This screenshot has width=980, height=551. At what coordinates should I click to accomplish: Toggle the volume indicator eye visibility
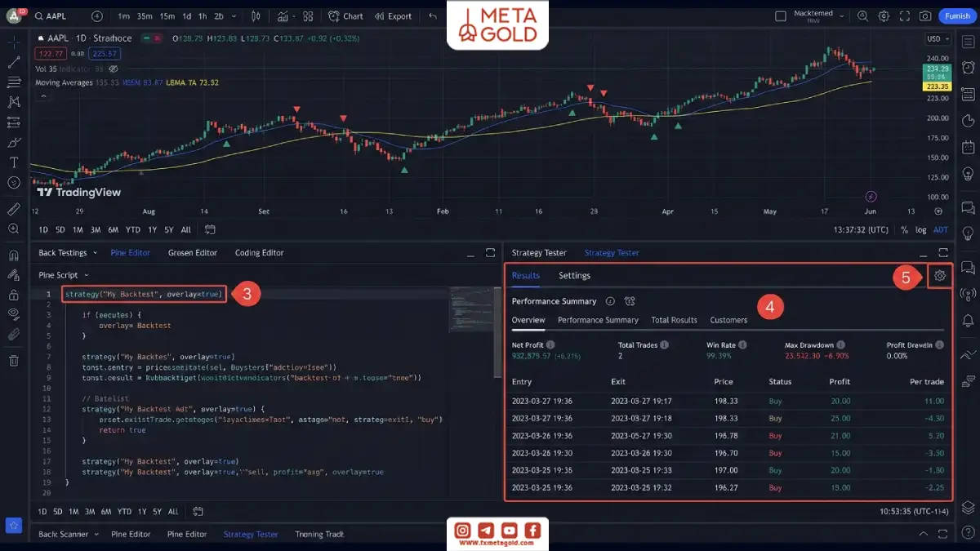point(115,69)
